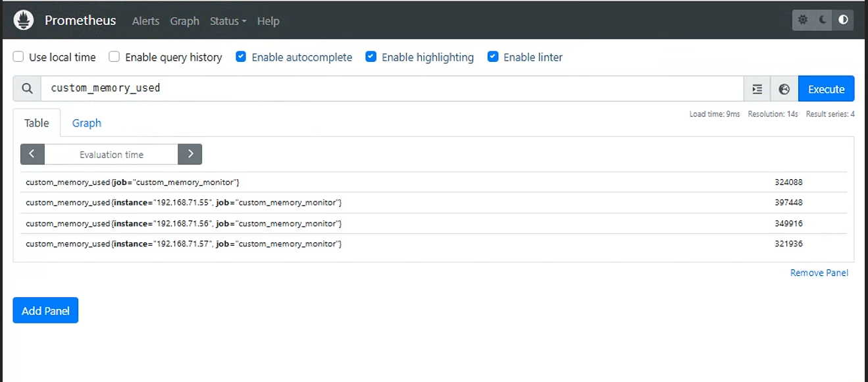Screen dimensions: 868x382
Task: Disable the Enable highlighting checkbox
Action: click(x=371, y=57)
